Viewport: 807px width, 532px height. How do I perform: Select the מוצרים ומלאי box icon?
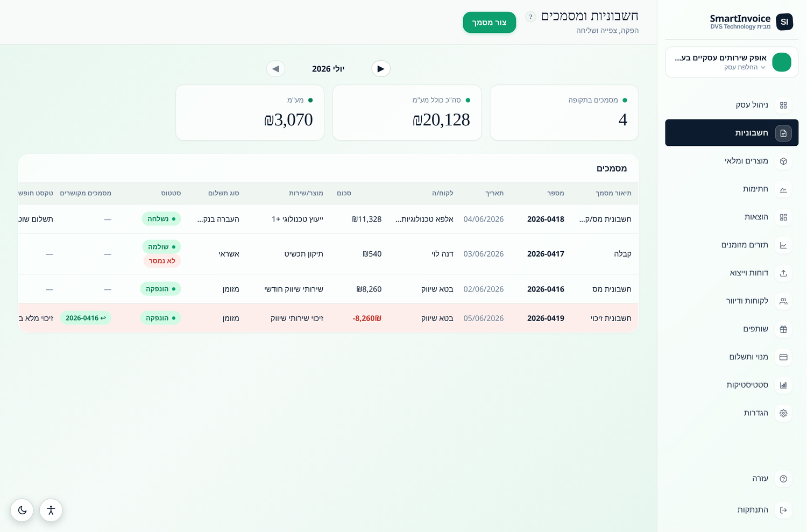coord(783,161)
